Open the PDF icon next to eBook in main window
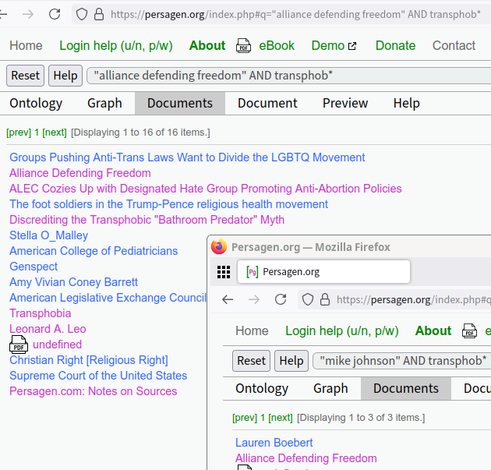Viewport: 491px width, 470px height. pos(243,46)
